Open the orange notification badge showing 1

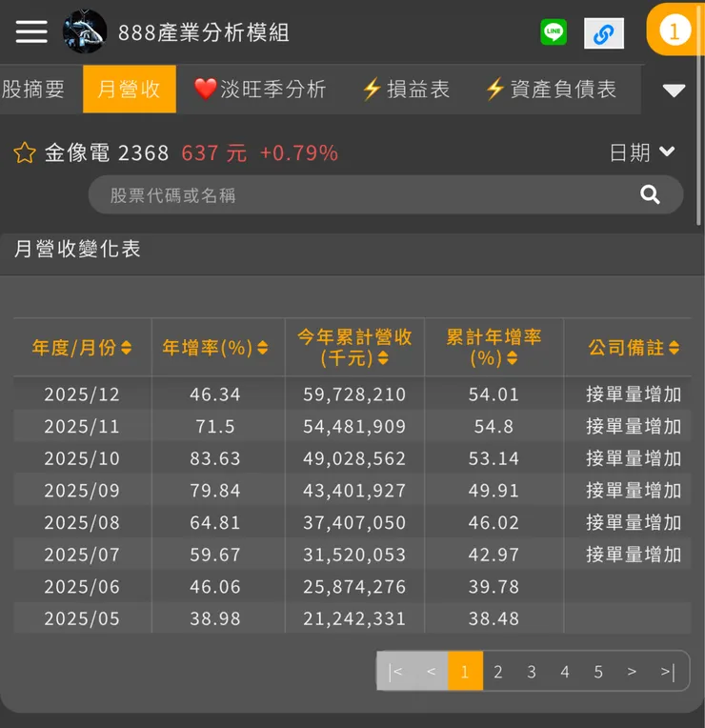pyautogui.click(x=675, y=31)
